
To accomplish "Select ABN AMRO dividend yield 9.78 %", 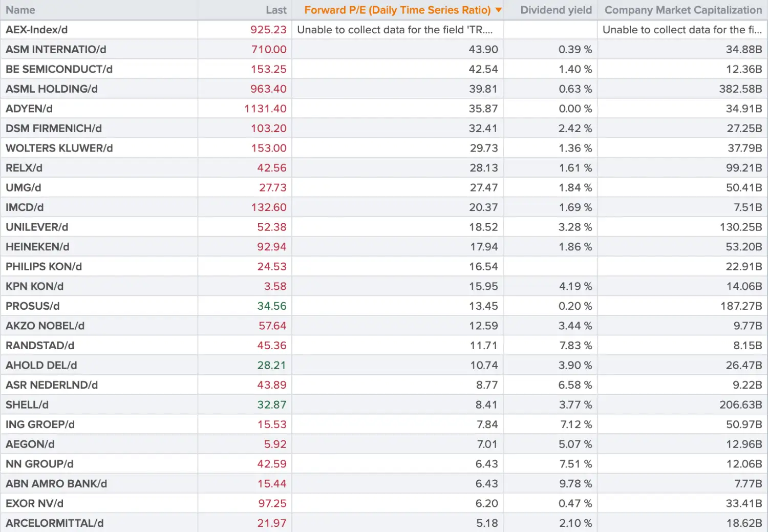I will (x=575, y=483).
